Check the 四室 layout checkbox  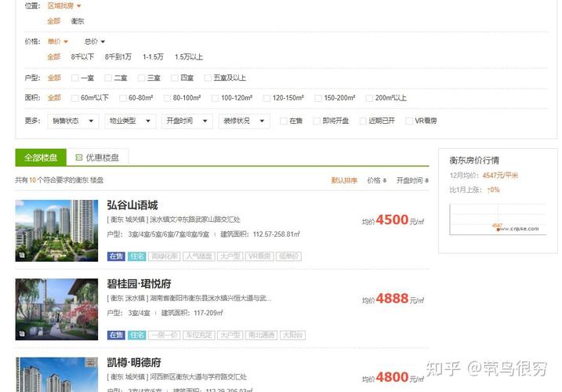pos(175,78)
